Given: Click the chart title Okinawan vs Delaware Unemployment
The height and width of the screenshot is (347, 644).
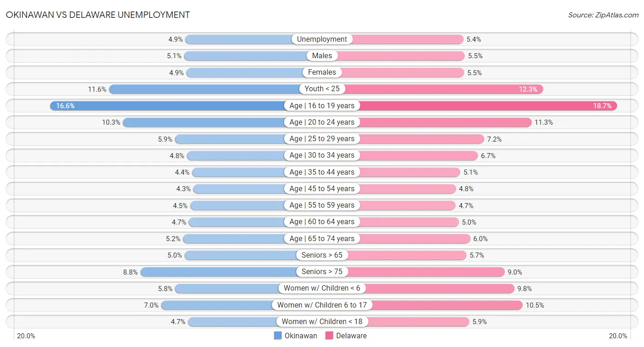Looking at the screenshot, I should 98,15.
